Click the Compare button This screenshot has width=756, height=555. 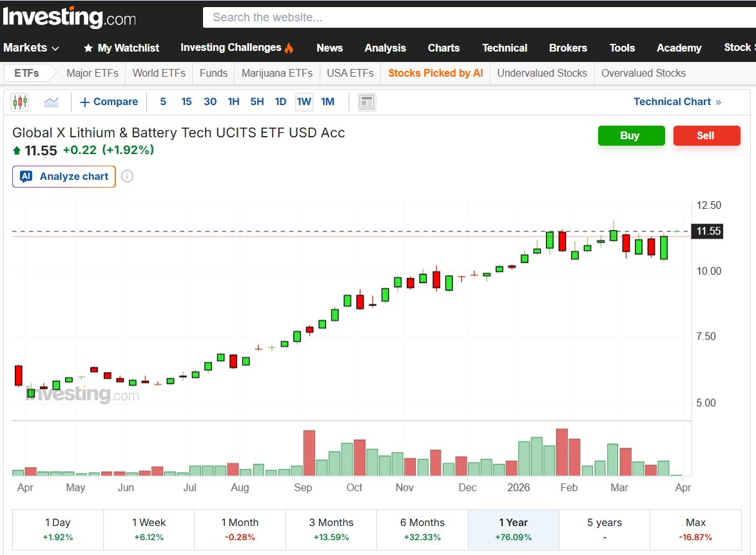[109, 102]
